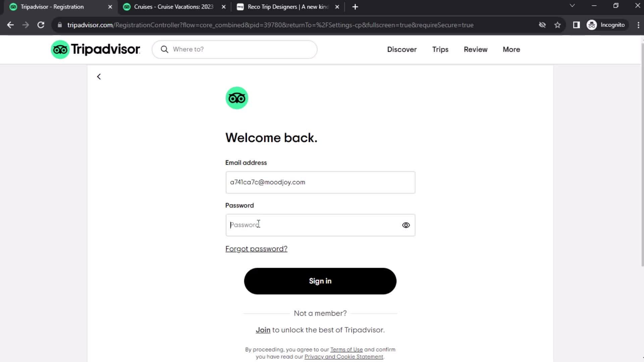This screenshot has height=362, width=644.
Task: Click the email address input field
Action: [x=320, y=182]
